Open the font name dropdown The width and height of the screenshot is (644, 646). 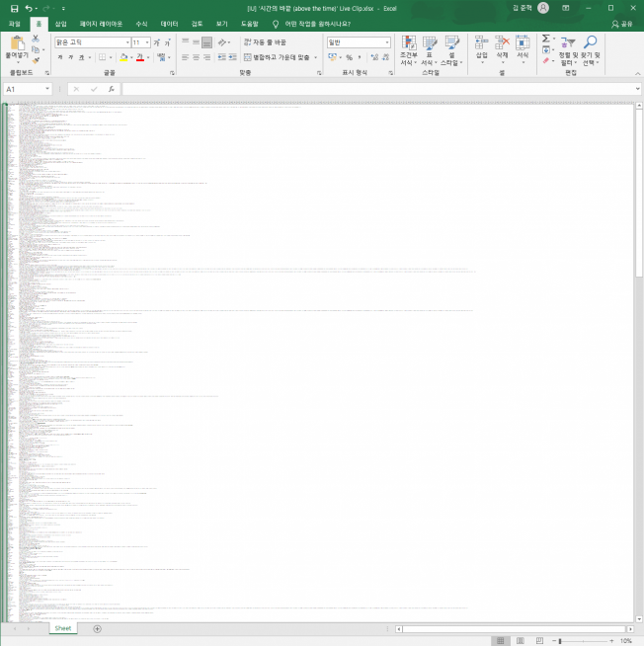[x=126, y=42]
